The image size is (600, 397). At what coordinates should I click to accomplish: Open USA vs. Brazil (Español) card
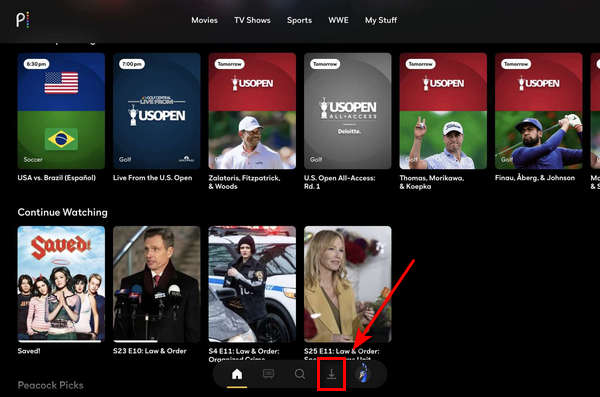(61, 111)
